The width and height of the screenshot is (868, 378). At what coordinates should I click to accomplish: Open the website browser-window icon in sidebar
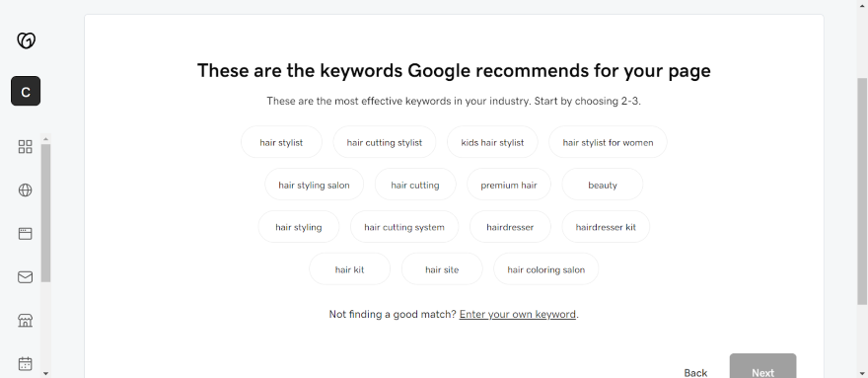[26, 234]
